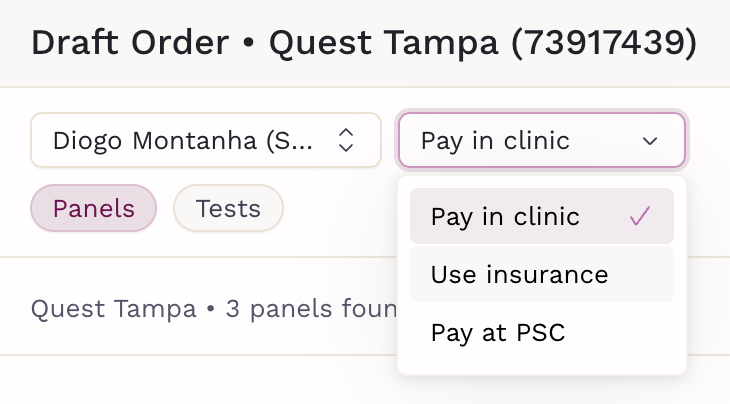Select the Pay in clinic menu option
Viewport: 730px width, 404px height.
(505, 216)
